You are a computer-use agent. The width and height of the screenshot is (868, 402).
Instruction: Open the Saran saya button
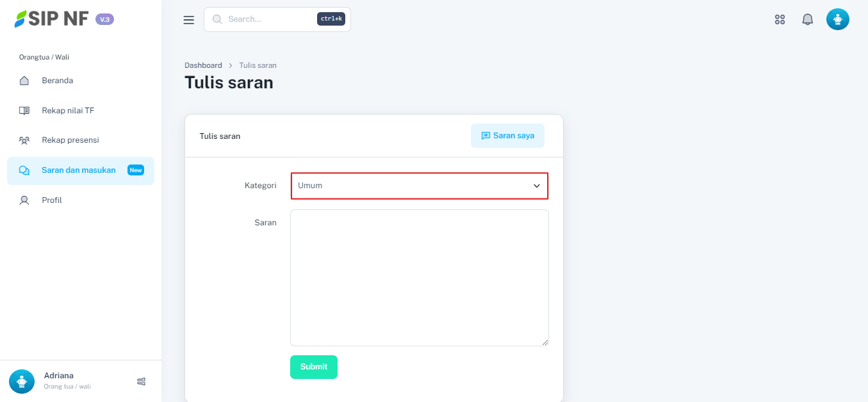pyautogui.click(x=507, y=136)
